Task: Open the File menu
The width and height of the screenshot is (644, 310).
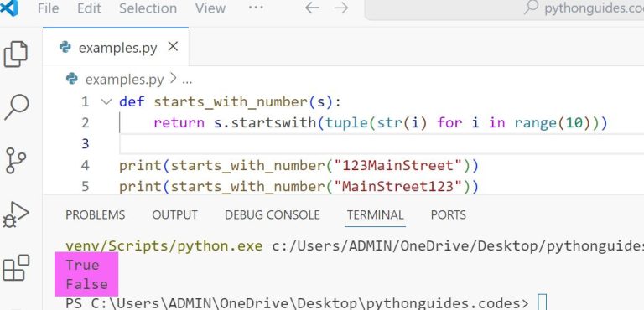Action: 48,8
